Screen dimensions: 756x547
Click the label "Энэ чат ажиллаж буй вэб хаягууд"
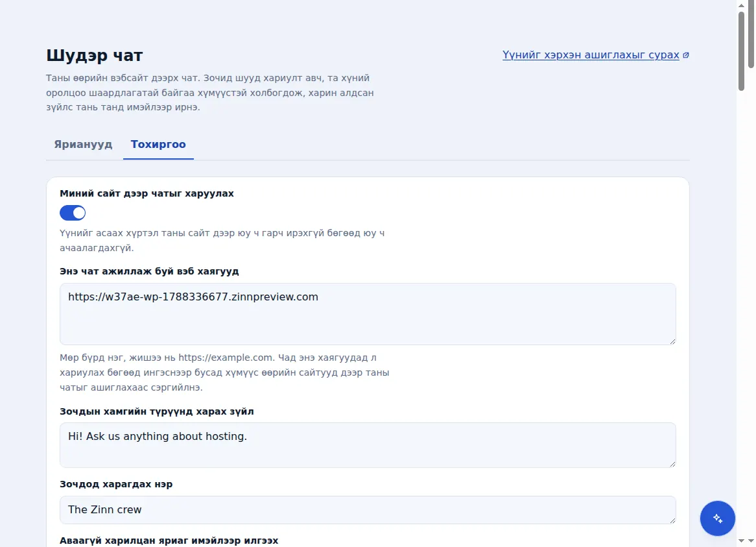(150, 271)
